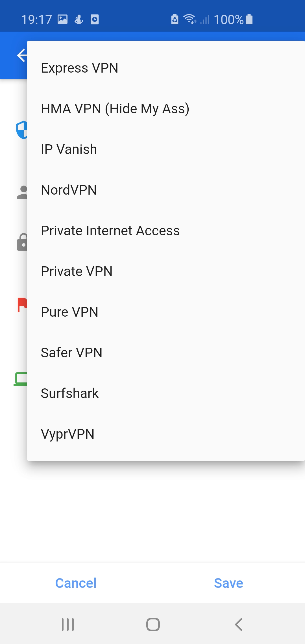Viewport: 305px width, 644px height.
Task: Select Private VPN entry
Action: [166, 271]
